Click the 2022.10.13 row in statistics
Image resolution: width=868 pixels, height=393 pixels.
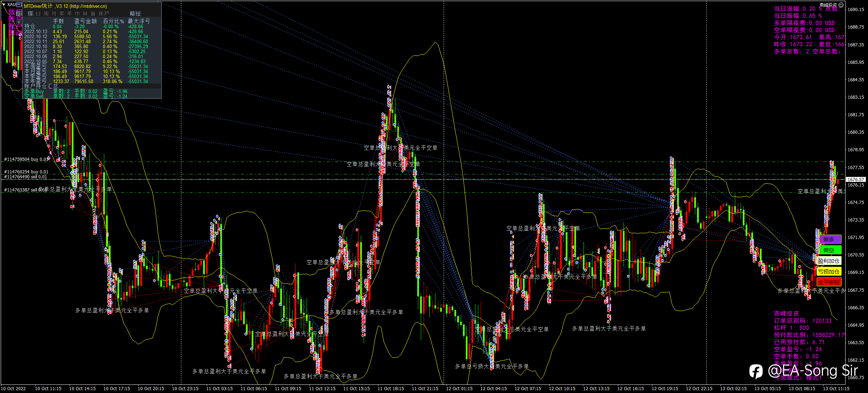point(86,32)
